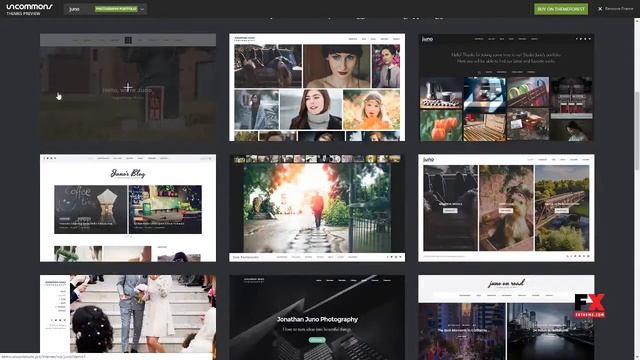This screenshot has width=640, height=360.
Task: Click the Uncommons Themes Preview logo
Action: tap(29, 9)
